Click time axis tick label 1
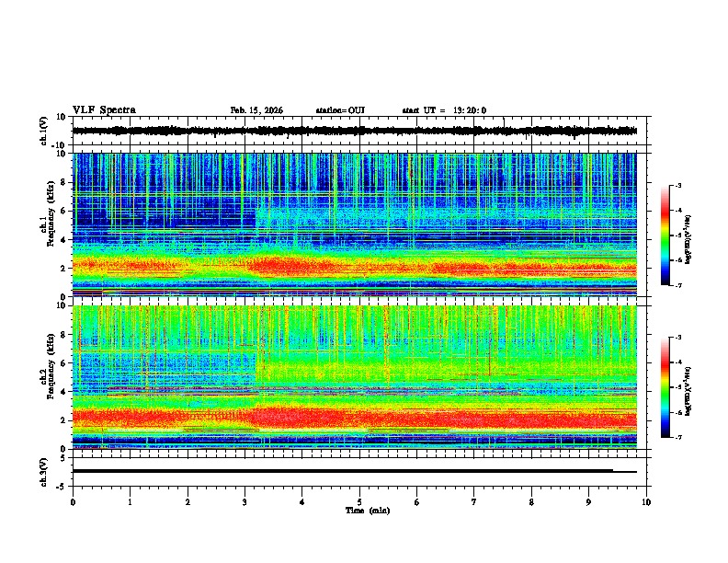This screenshot has width=728, height=563. pyautogui.click(x=130, y=502)
